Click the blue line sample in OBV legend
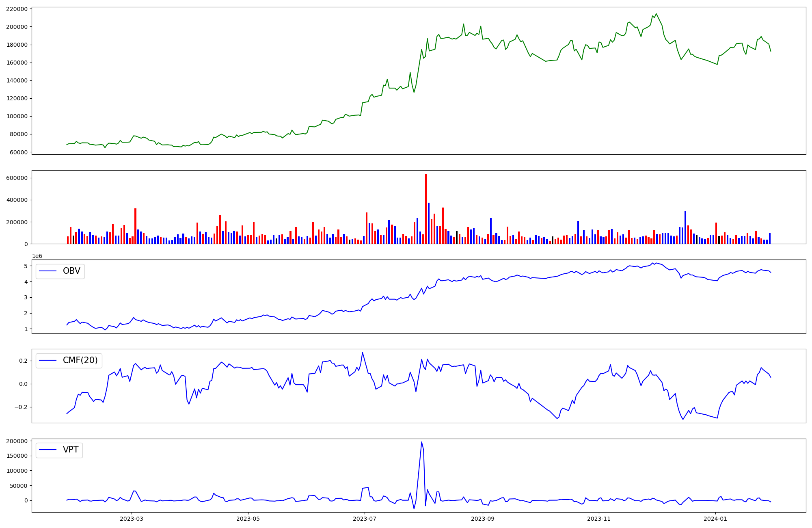This screenshot has width=812, height=528. 48,271
